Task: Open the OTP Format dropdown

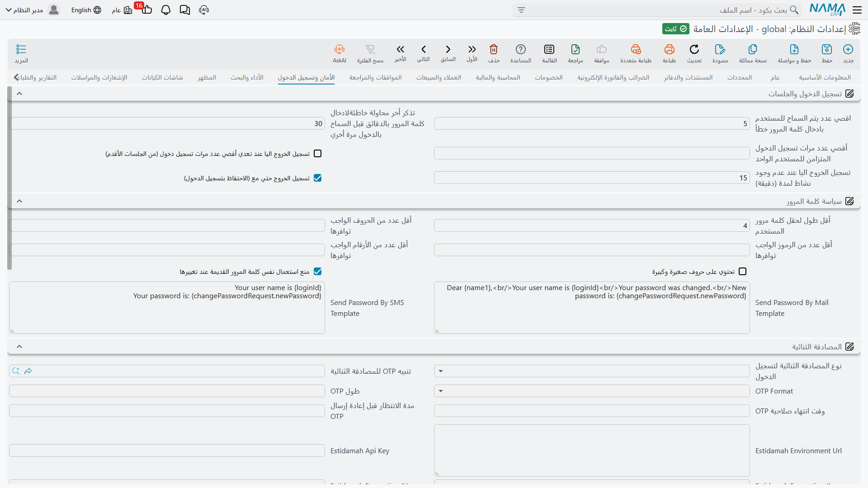Action: click(x=592, y=391)
